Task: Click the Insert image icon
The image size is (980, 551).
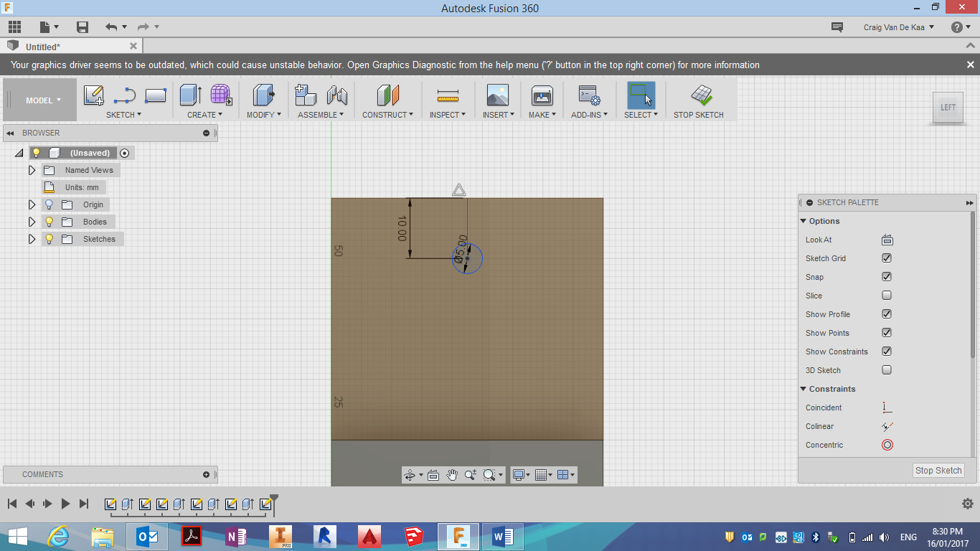Action: click(497, 95)
